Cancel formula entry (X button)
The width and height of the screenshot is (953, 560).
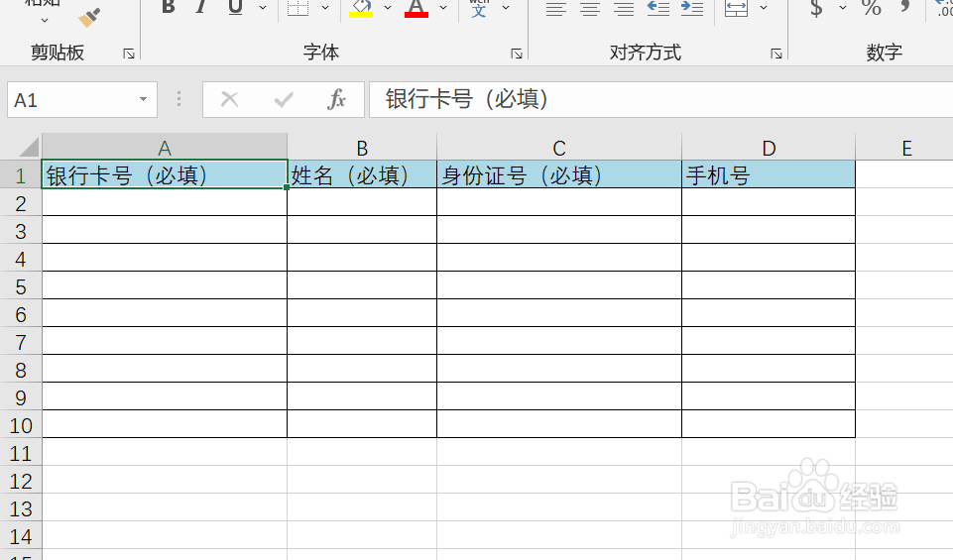point(230,99)
